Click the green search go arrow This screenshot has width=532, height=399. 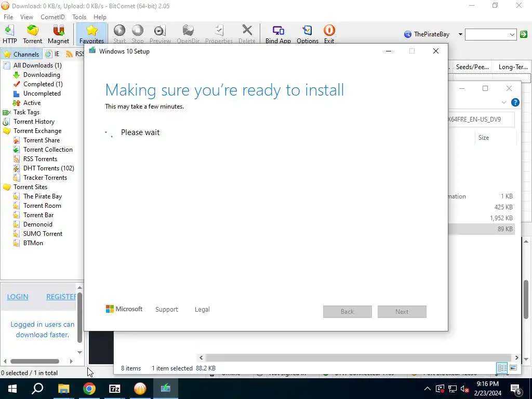pos(524,34)
